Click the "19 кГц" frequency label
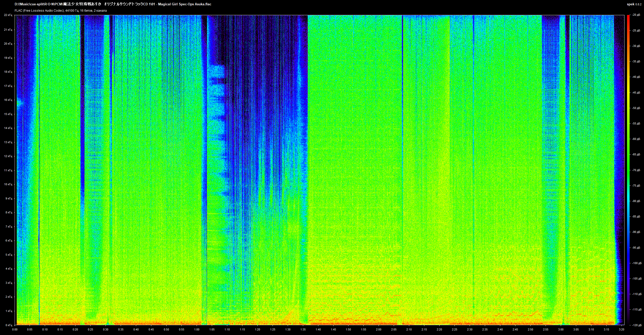Viewport: 644px width, 335px height. click(x=8, y=58)
